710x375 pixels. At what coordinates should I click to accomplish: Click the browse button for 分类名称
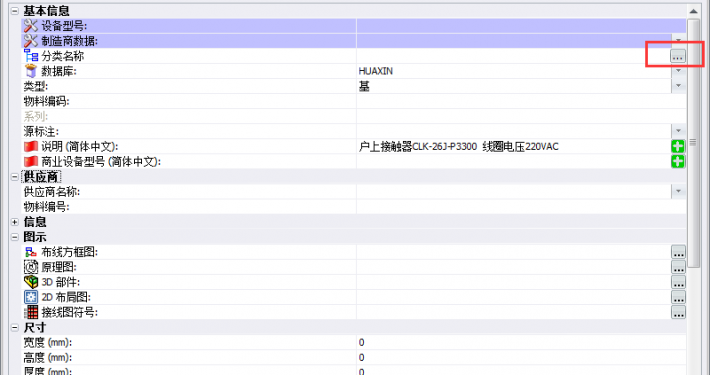(678, 56)
